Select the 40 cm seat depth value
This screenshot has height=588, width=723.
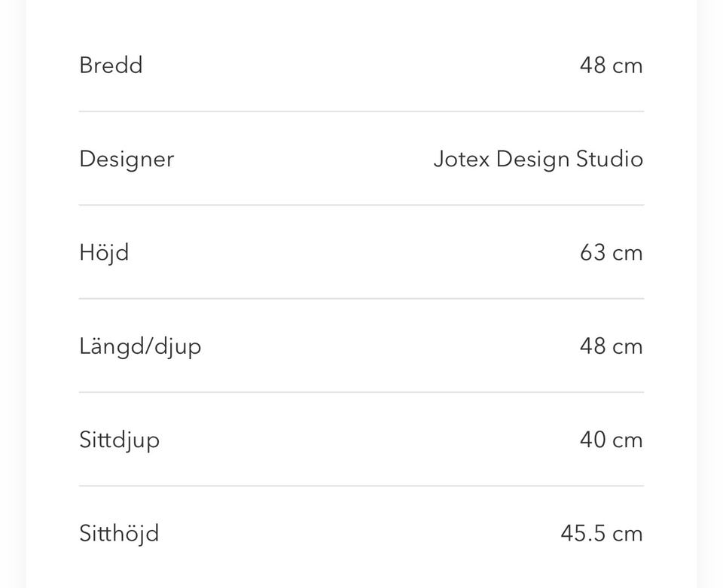click(611, 440)
